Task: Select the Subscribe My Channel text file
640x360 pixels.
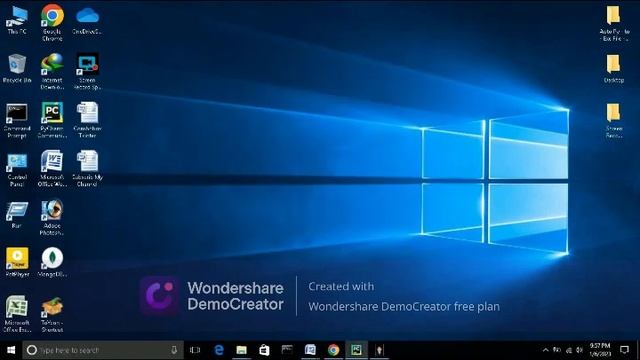Action: (87, 169)
